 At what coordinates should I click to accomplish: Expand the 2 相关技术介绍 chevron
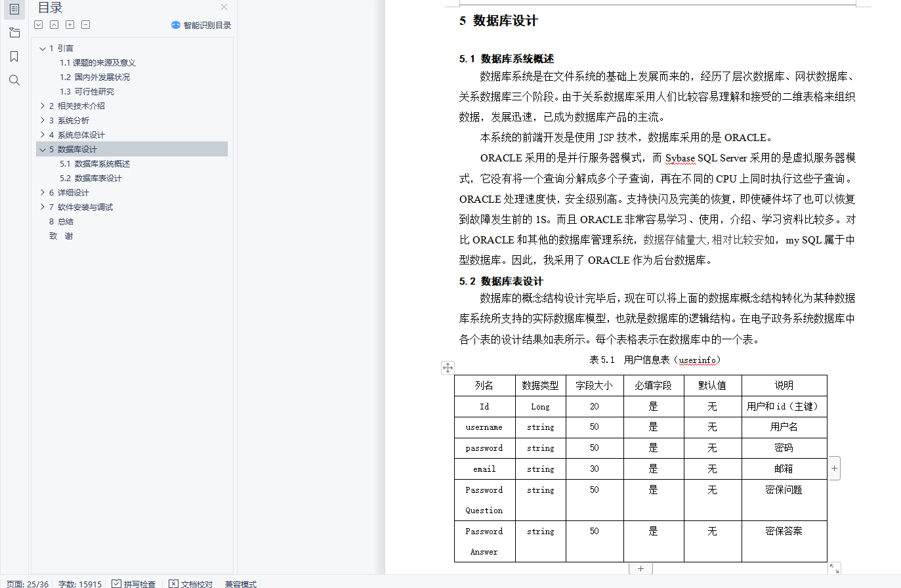coord(43,106)
